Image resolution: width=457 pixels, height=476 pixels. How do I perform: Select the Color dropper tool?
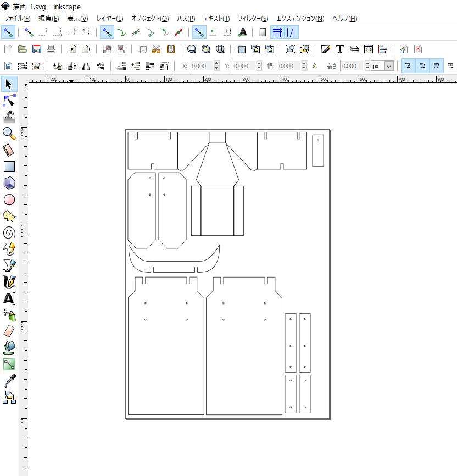point(9,380)
